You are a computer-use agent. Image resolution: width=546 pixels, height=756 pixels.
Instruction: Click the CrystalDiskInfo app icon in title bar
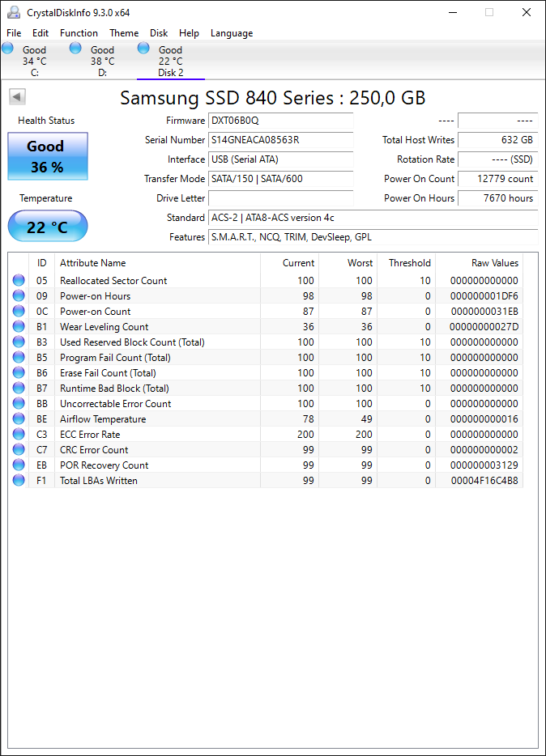14,12
